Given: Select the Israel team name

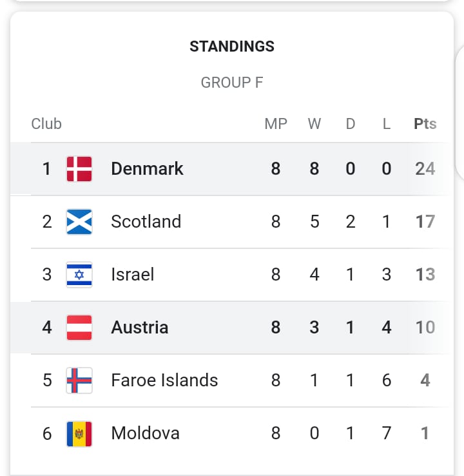Looking at the screenshot, I should coord(132,275).
